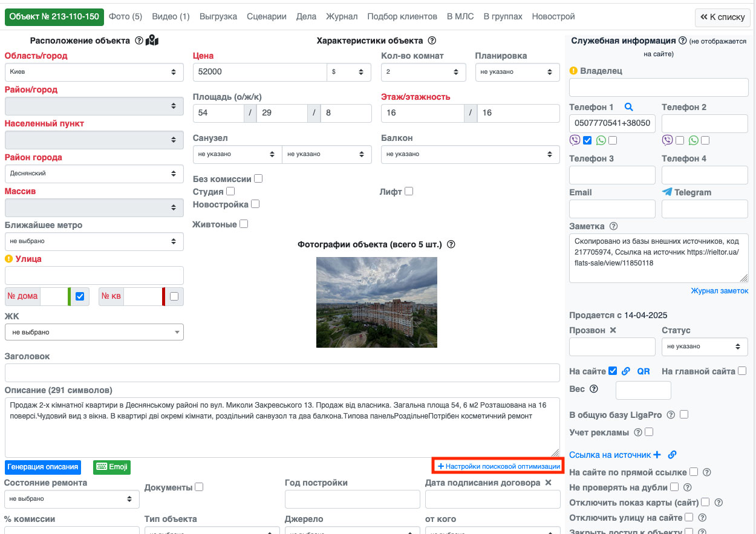The width and height of the screenshot is (756, 534).
Task: Click the map icon next to Расположение объекта
Action: coord(152,41)
